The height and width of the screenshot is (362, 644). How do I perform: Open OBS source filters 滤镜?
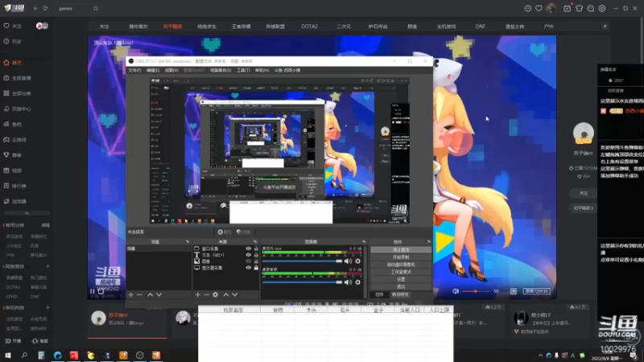243,232
